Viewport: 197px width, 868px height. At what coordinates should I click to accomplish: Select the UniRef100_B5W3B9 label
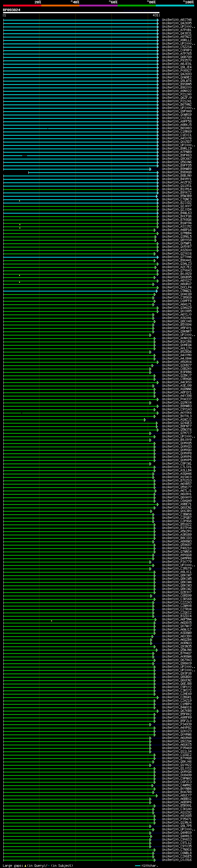click(x=177, y=196)
